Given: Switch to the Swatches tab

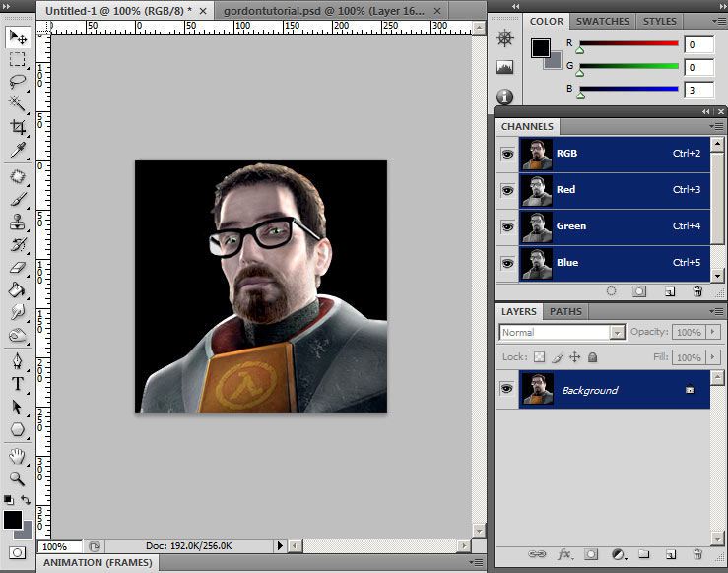Looking at the screenshot, I should point(602,21).
